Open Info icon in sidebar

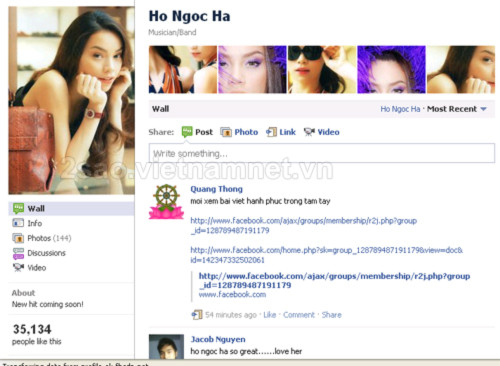coord(18,223)
